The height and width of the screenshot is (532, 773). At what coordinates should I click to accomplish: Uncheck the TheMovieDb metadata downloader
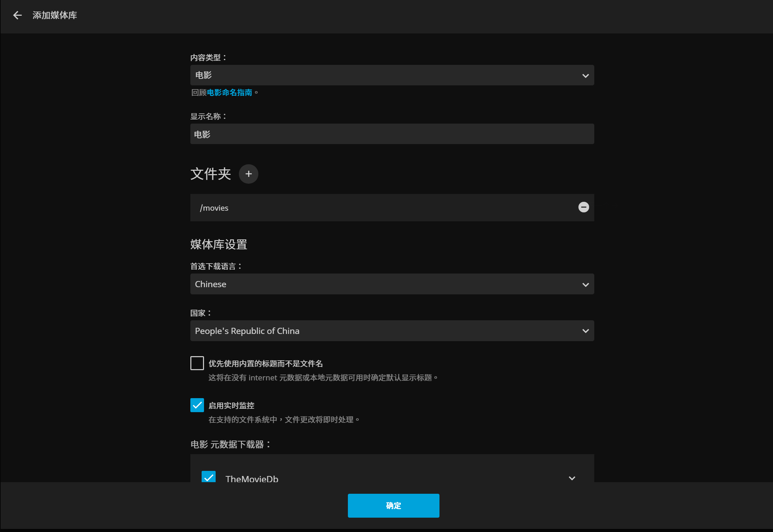[x=208, y=477]
